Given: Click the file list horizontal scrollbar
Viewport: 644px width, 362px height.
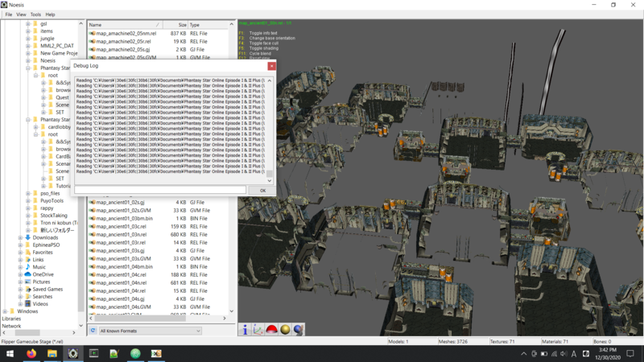Looking at the screenshot, I should click(x=158, y=318).
